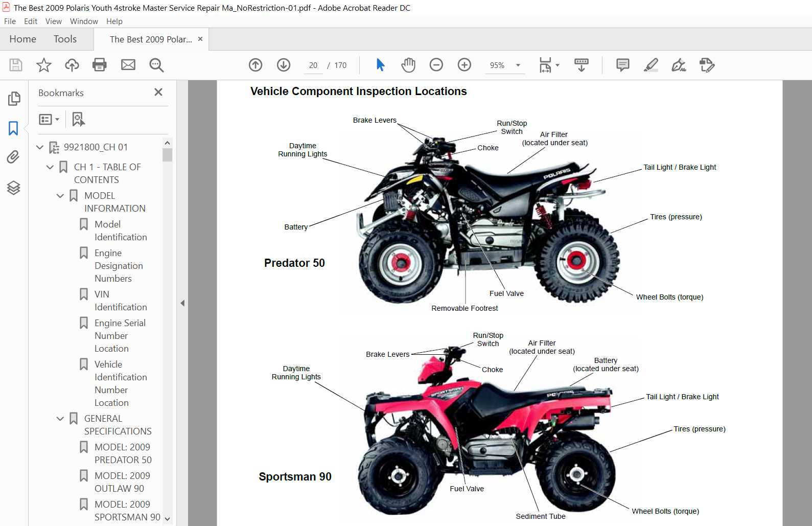The image size is (812, 526).
Task: Zoom in with plus icon
Action: tap(465, 65)
